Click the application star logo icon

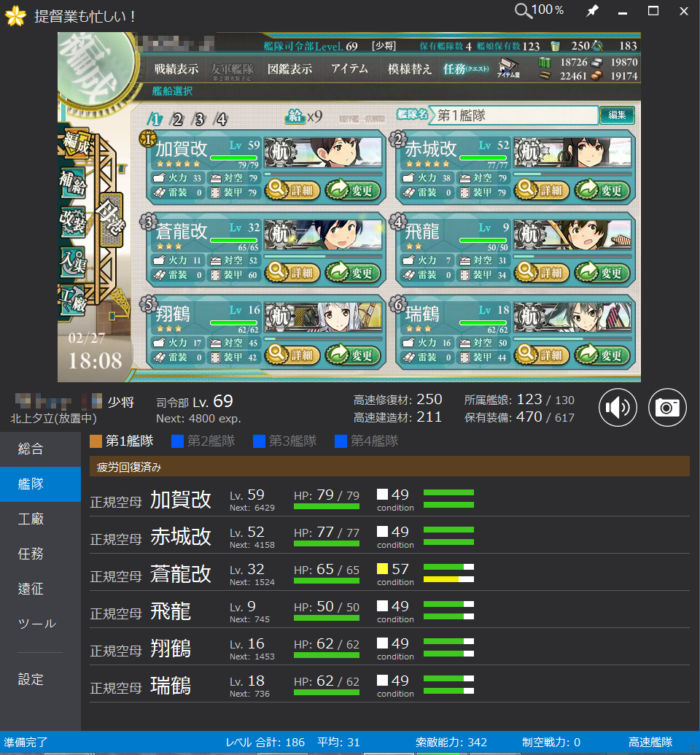(x=15, y=15)
